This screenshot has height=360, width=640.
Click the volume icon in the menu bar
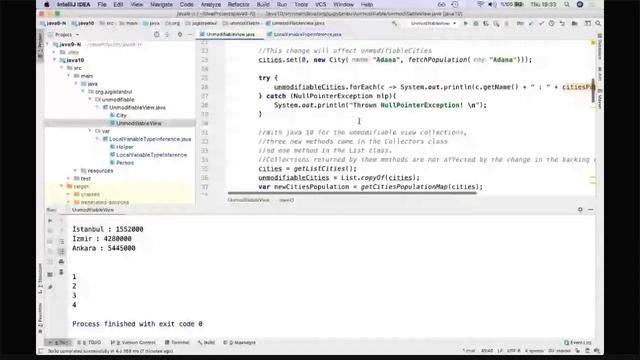pos(492,4)
